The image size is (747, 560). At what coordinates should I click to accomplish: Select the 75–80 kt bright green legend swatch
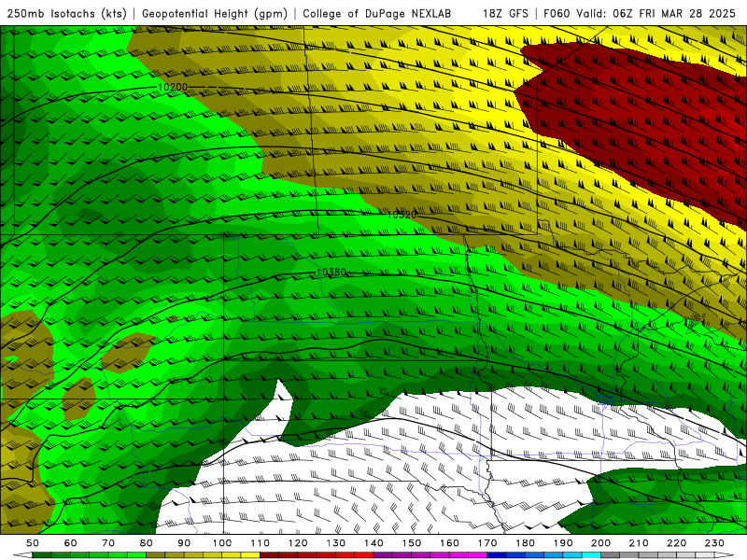click(x=136, y=555)
